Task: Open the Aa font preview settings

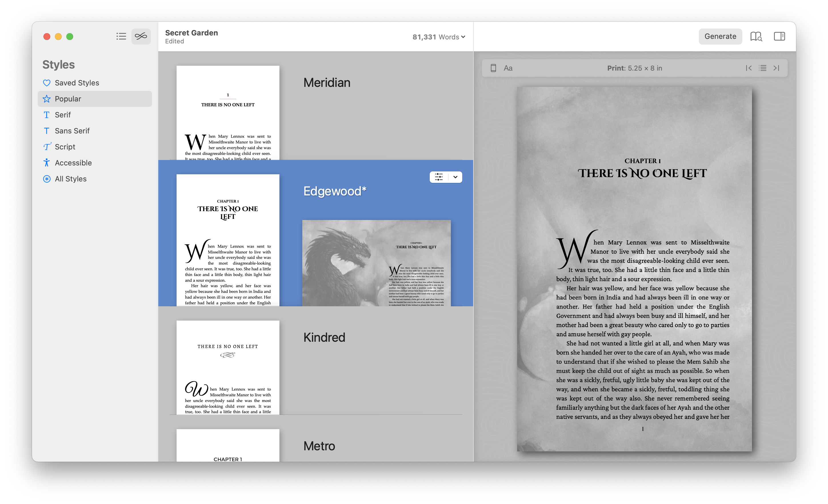Action: point(508,68)
